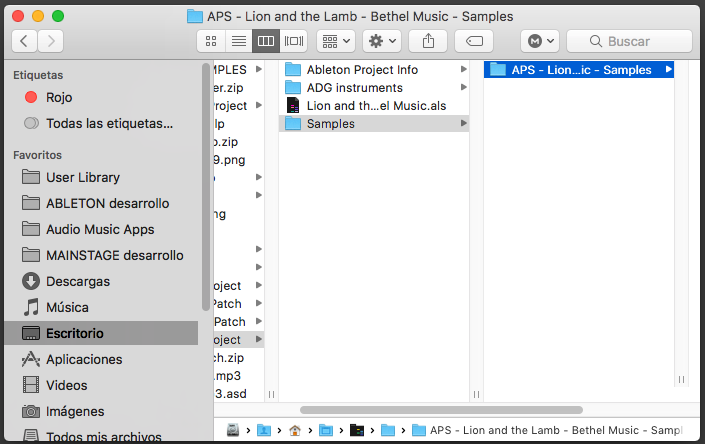Click the horizontal scrollbar of column view
The width and height of the screenshot is (705, 444).
(441, 410)
